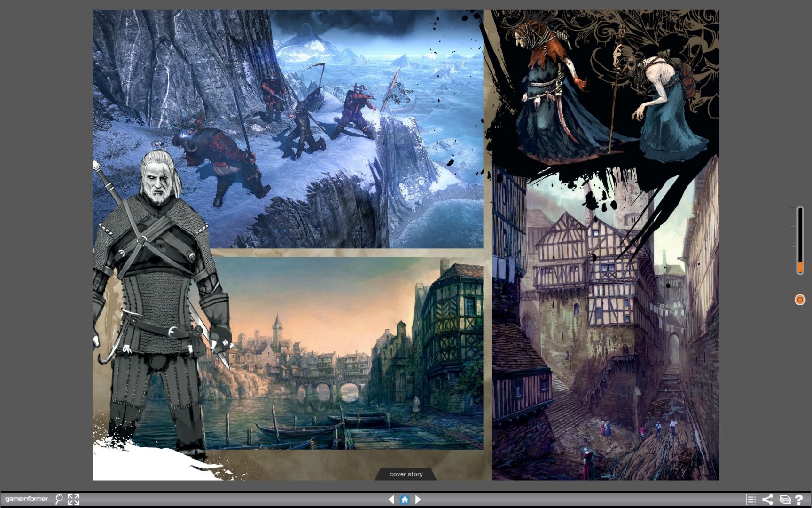Go back using the previous page arrow

(x=391, y=500)
